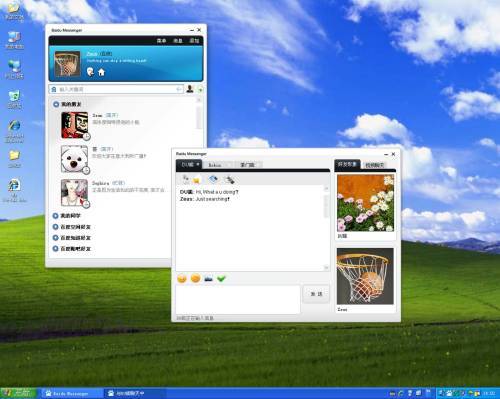500x399 pixels.
Task: Click the network computers desktop icon
Action: (14, 69)
